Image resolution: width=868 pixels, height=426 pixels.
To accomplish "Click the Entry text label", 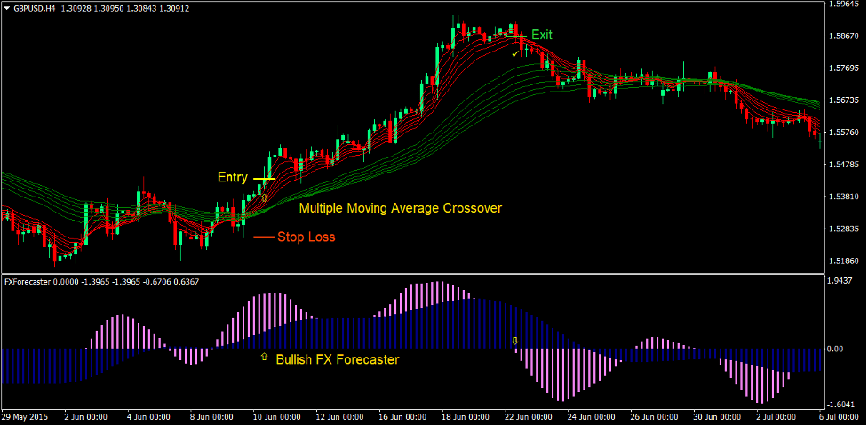I will coord(232,178).
